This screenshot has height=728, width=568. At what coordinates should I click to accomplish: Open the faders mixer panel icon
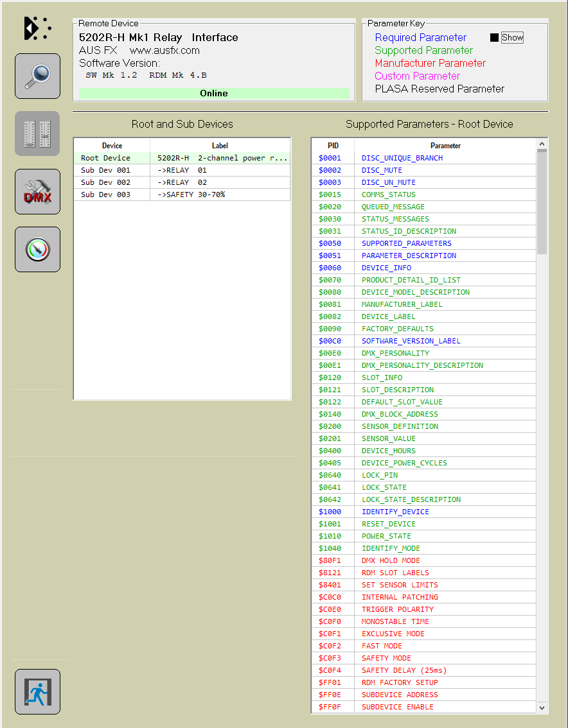[x=37, y=134]
